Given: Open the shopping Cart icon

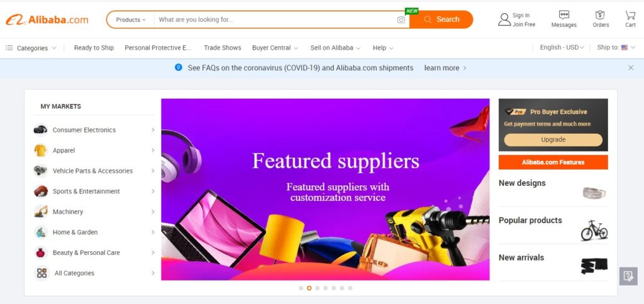Looking at the screenshot, I should click(x=630, y=15).
